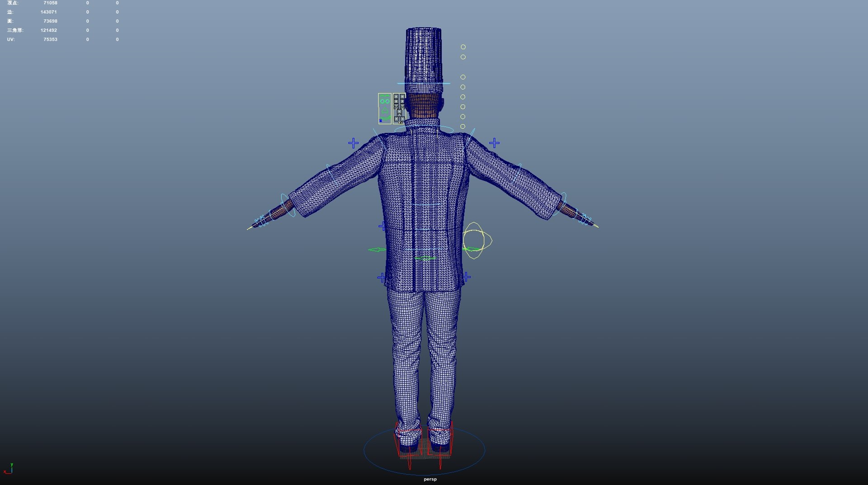Select the large blue floor circle root control

tap(425, 450)
